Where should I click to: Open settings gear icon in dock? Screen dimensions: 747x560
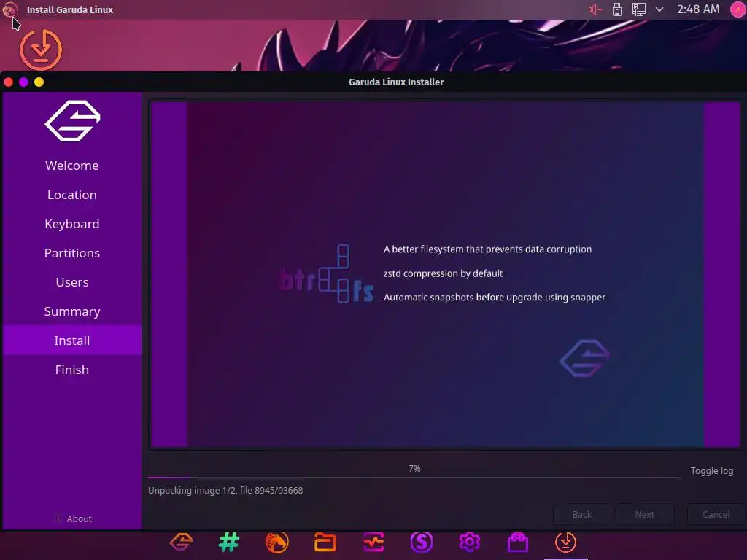470,542
